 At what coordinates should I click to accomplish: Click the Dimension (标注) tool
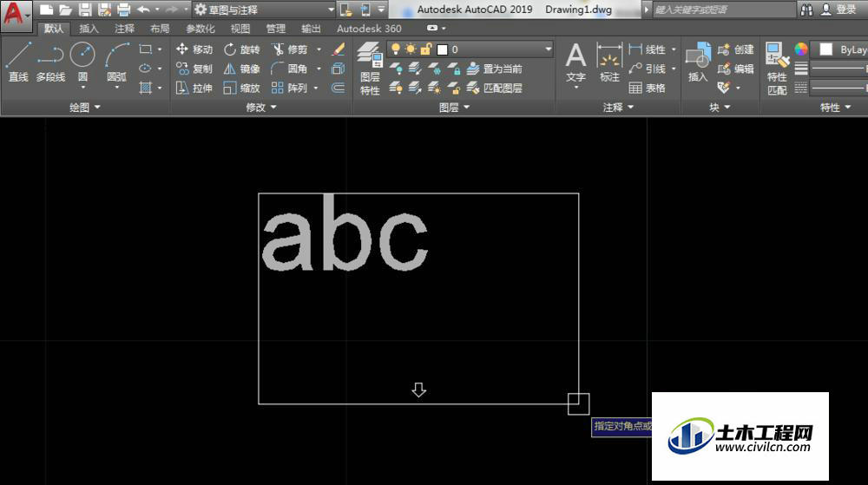point(609,63)
